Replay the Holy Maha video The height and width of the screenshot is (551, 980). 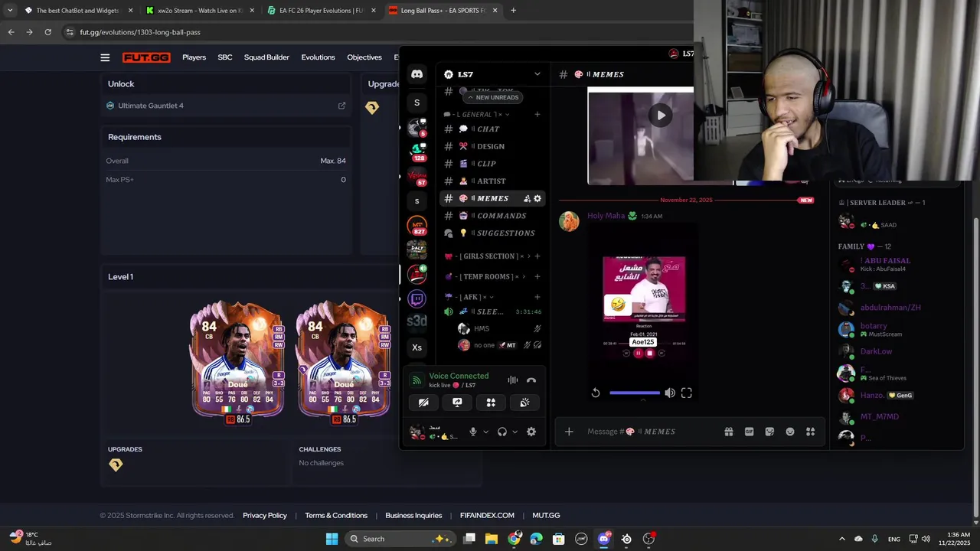tap(596, 393)
